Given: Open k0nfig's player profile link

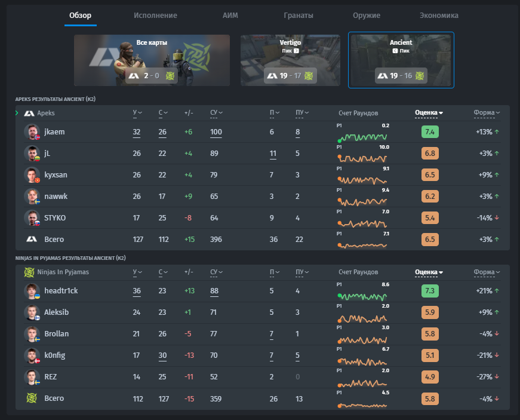Looking at the screenshot, I should [x=55, y=355].
